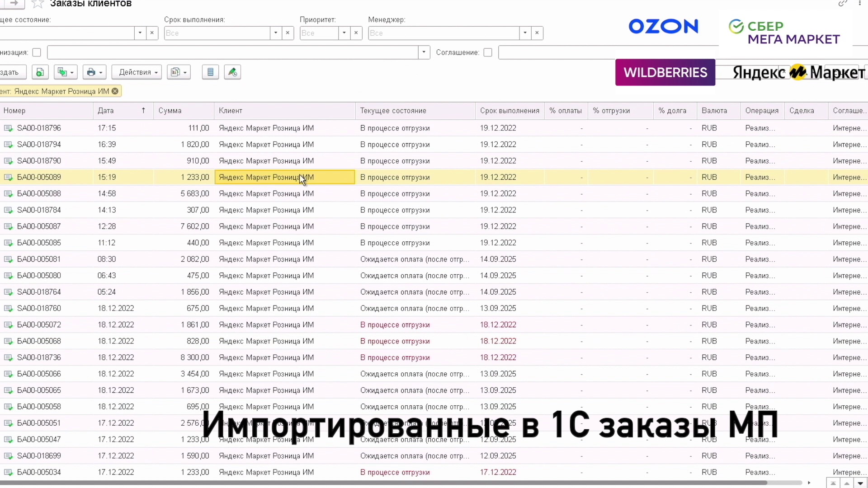This screenshot has height=488, width=868.
Task: Clear the Менеджер filter field
Action: [537, 33]
